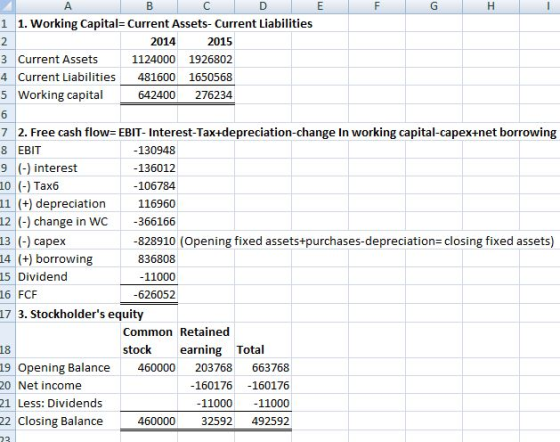The image size is (560, 442).
Task: Select Current Liabilities value 1650568
Action: pyautogui.click(x=206, y=77)
